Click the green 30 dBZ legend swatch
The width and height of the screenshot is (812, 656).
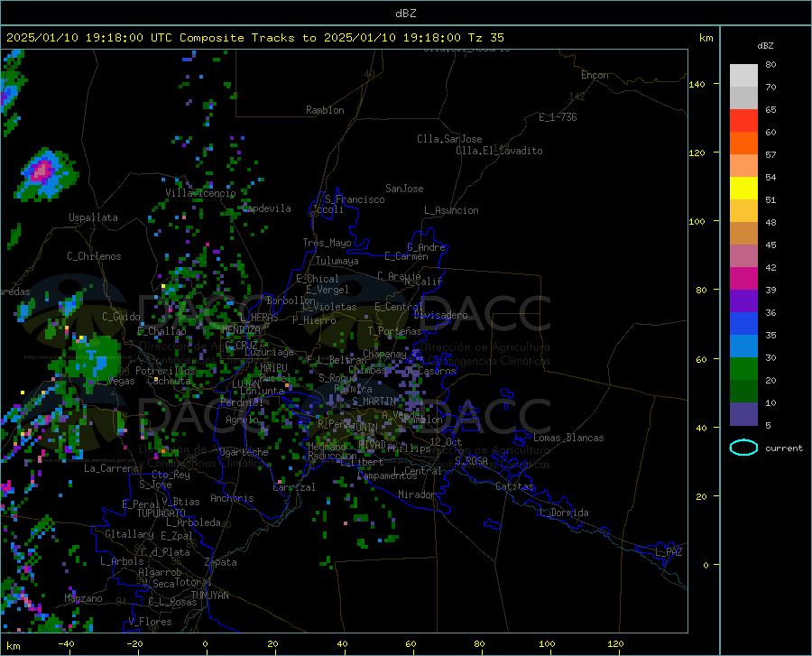tap(743, 369)
